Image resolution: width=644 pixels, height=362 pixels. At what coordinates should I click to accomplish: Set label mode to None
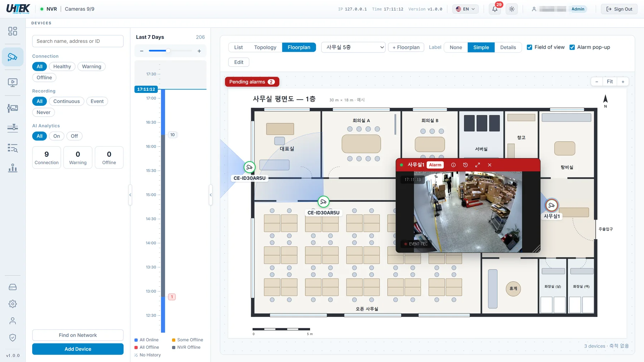pos(456,47)
